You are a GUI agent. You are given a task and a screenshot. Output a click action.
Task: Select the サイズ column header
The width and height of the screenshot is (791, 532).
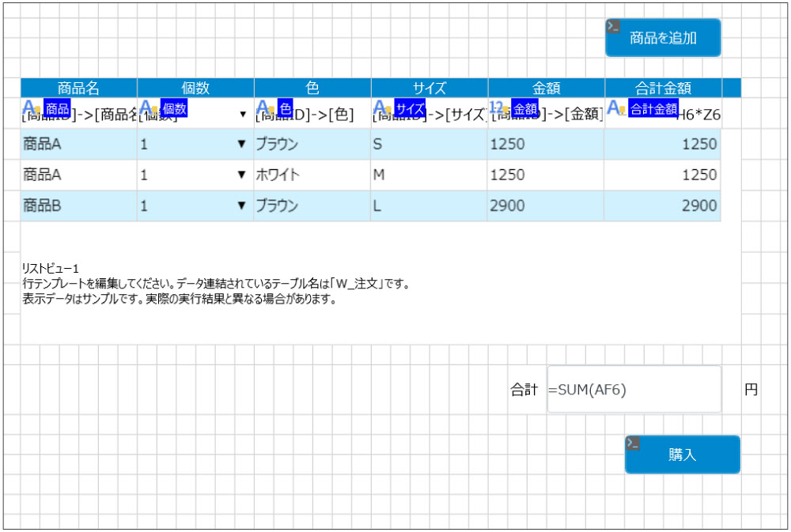click(x=429, y=88)
